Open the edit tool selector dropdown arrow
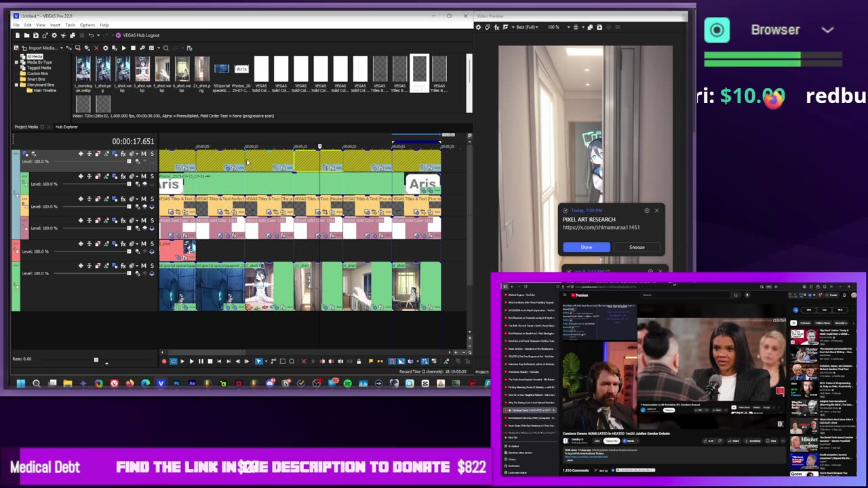The width and height of the screenshot is (868, 488). [266, 361]
